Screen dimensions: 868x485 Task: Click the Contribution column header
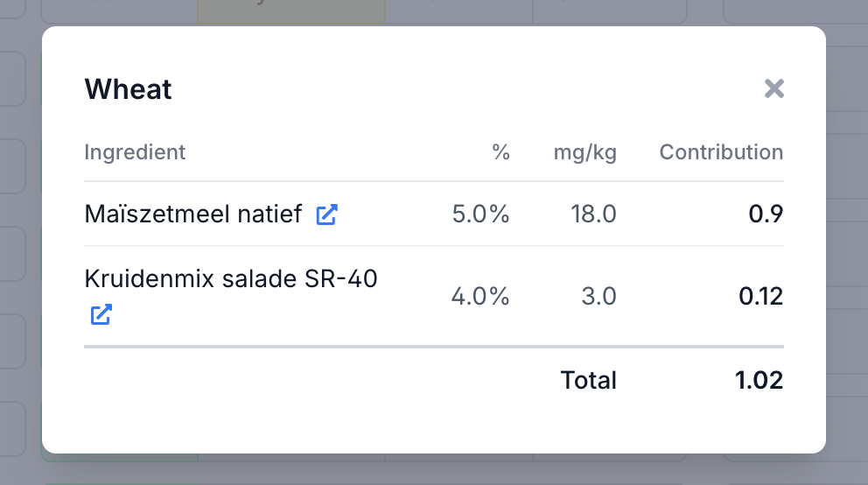[x=721, y=152]
